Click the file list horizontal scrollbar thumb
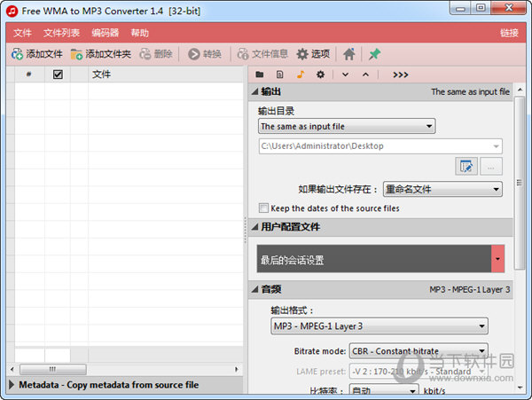The width and height of the screenshot is (532, 400). (52, 369)
